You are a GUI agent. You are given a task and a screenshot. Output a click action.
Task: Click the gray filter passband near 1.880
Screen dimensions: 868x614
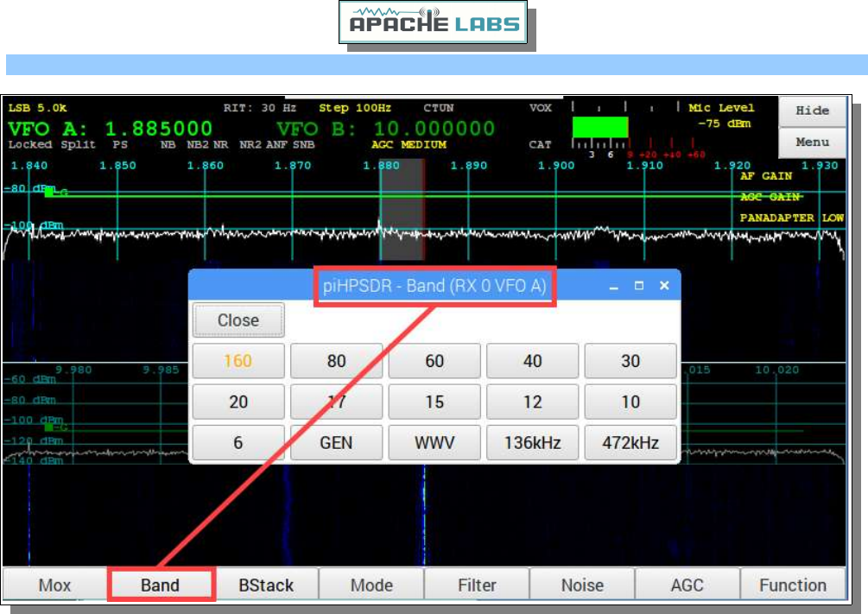[x=402, y=209]
